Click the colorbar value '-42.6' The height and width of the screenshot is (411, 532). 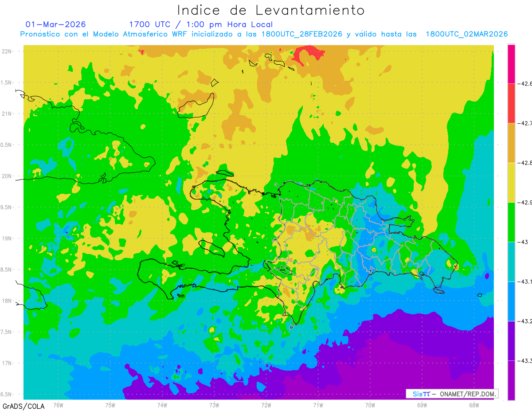[x=524, y=83]
